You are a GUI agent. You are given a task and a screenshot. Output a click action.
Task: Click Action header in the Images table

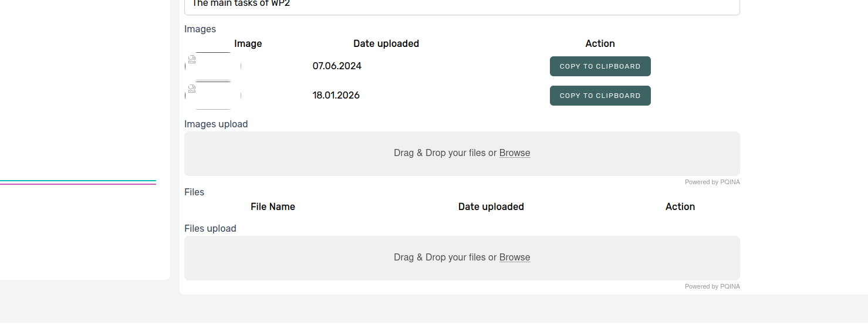click(600, 44)
